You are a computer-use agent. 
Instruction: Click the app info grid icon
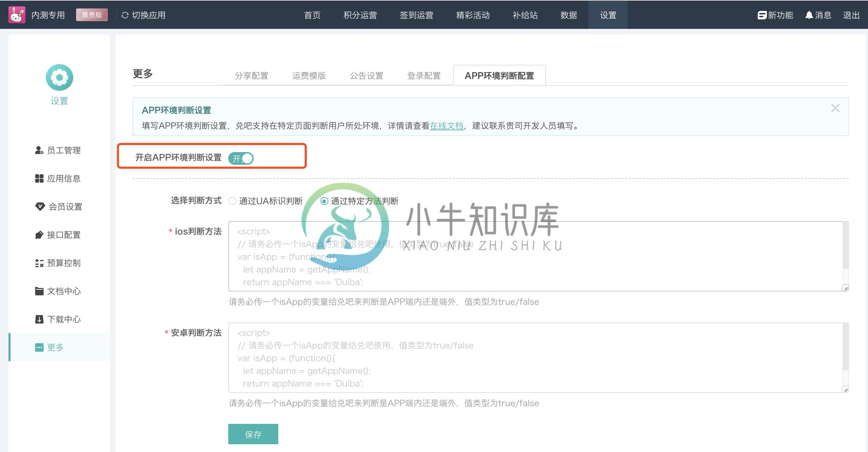click(39, 178)
